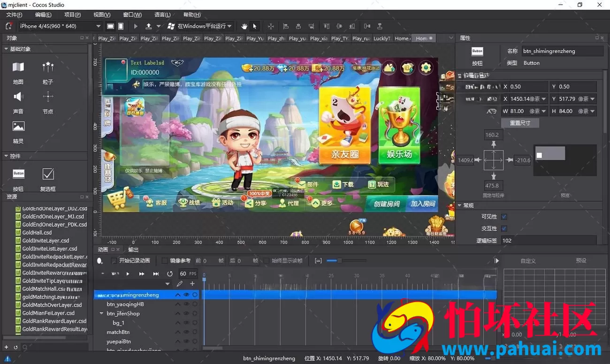Jump to the last animation frame
The image size is (610, 364).
pyautogui.click(x=156, y=273)
